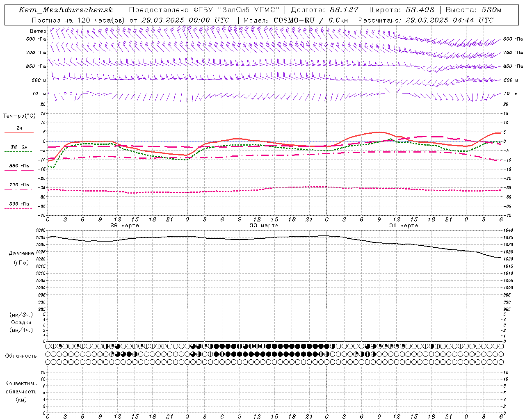525x420 pixels.
Task: Select the 'Давление' pressure panel label
Action: coord(21,253)
